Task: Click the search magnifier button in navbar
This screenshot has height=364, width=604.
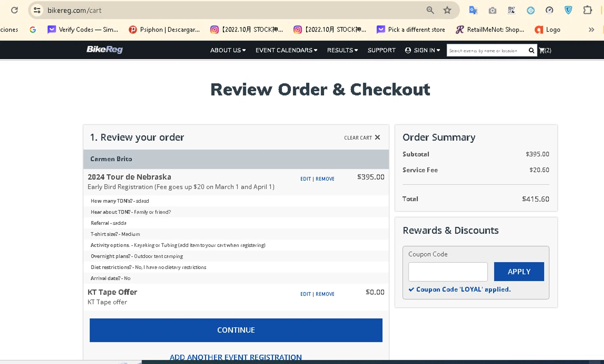Action: [x=532, y=50]
